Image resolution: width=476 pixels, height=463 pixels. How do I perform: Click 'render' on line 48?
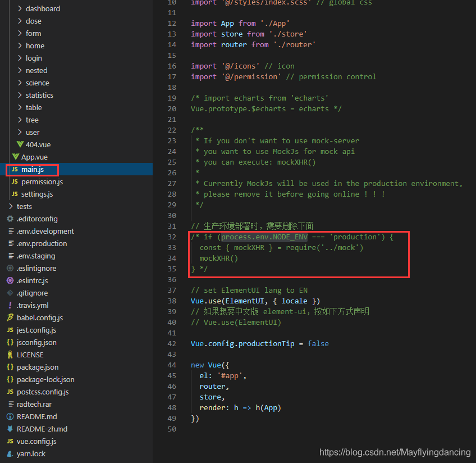coord(212,408)
